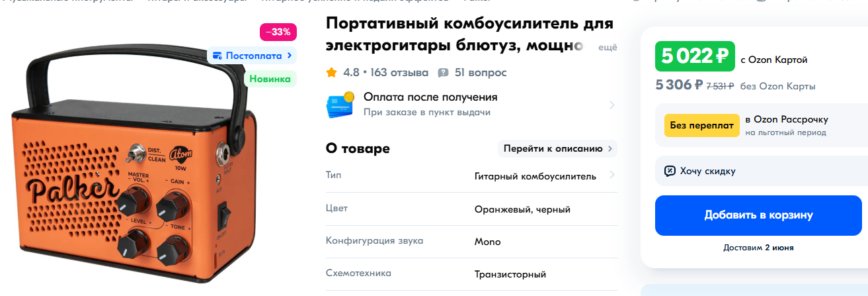
Task: Click the payment card icon
Action: [x=340, y=105]
